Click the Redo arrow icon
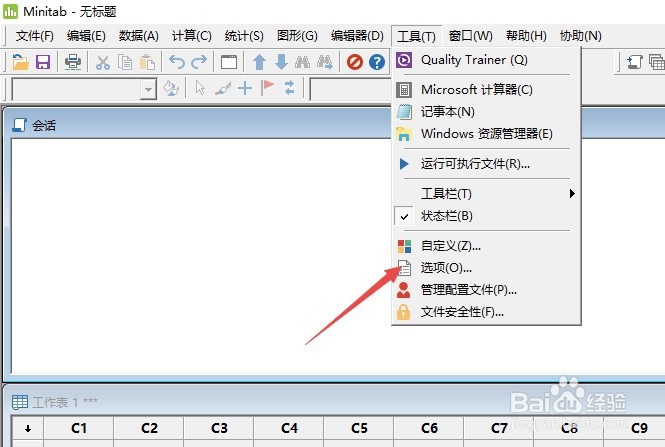Viewport: 665px width, 447px height. click(199, 62)
